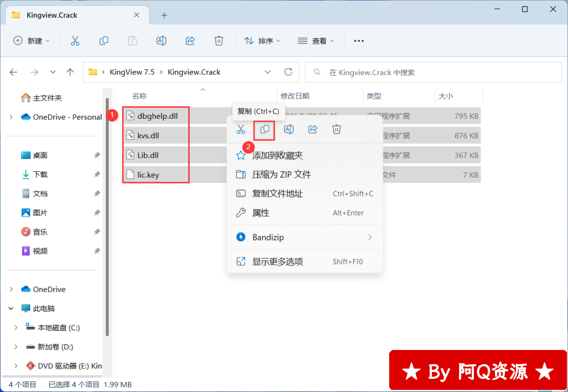Open the 新建 dropdown button

coord(31,41)
